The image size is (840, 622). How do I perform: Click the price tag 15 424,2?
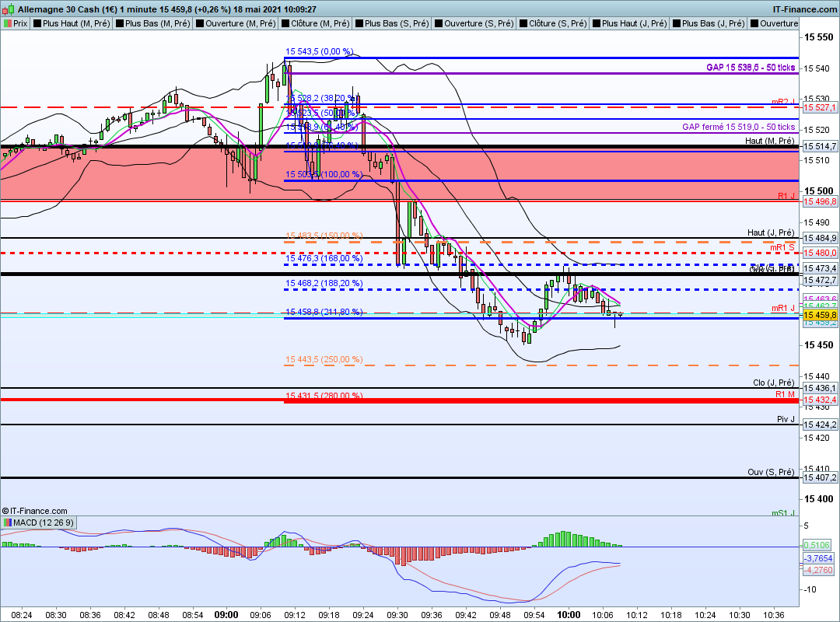(820, 425)
